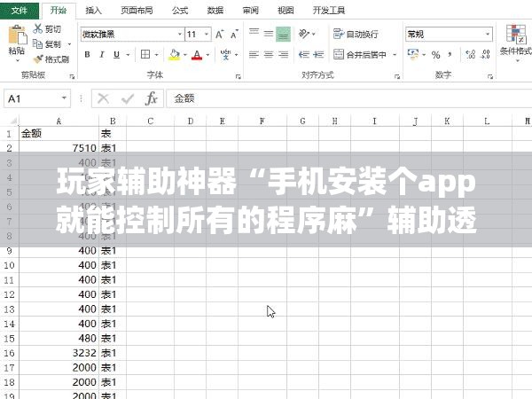Toggle 自动换行 wrap text
Image resolution: width=532 pixels, height=399 pixels.
[x=356, y=34]
